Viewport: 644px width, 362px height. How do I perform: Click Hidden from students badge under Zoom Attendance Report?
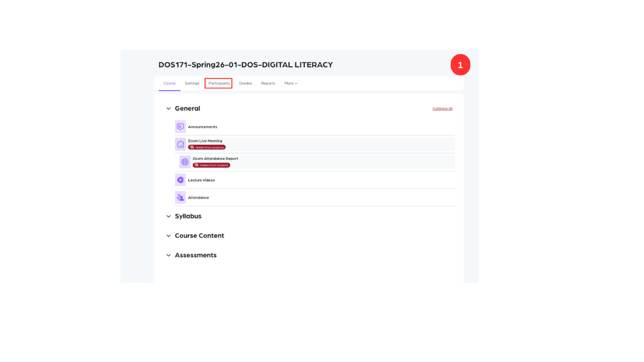tap(211, 165)
